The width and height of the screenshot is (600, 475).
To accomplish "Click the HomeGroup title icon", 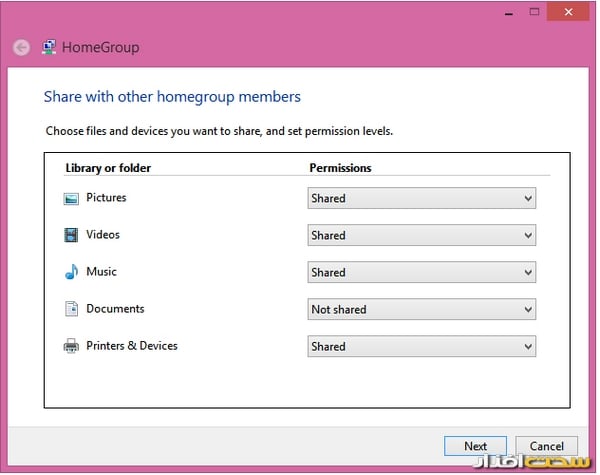I will click(x=49, y=47).
